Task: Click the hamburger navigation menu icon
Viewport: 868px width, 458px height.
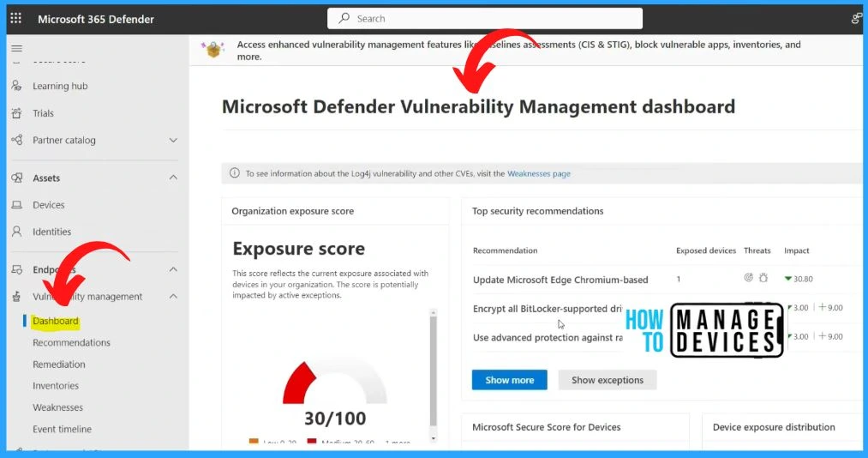Action: pyautogui.click(x=16, y=48)
